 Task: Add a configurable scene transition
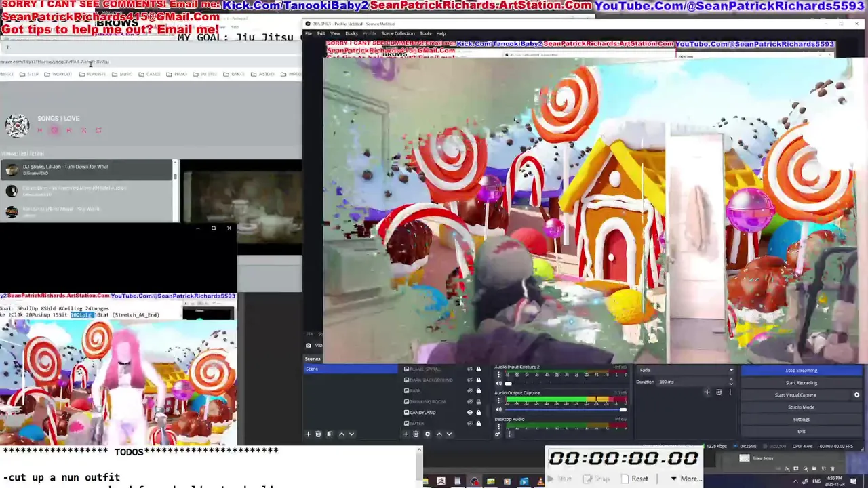pyautogui.click(x=707, y=392)
